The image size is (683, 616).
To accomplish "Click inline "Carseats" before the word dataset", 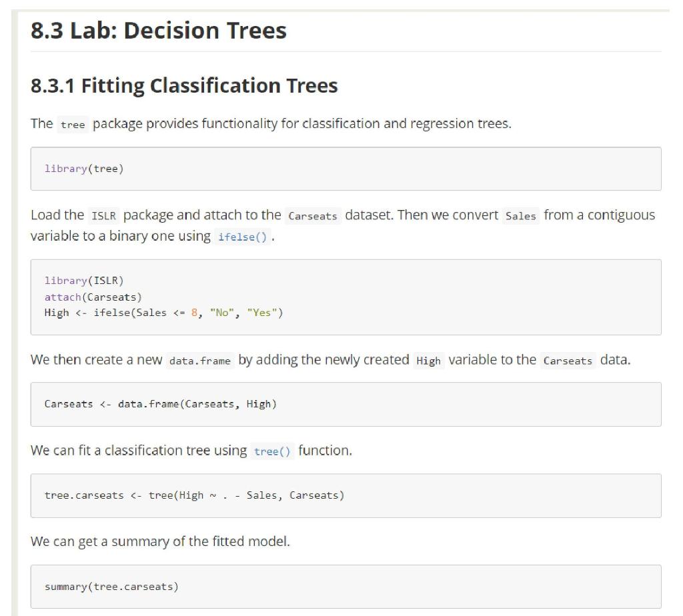I will coord(313,216).
